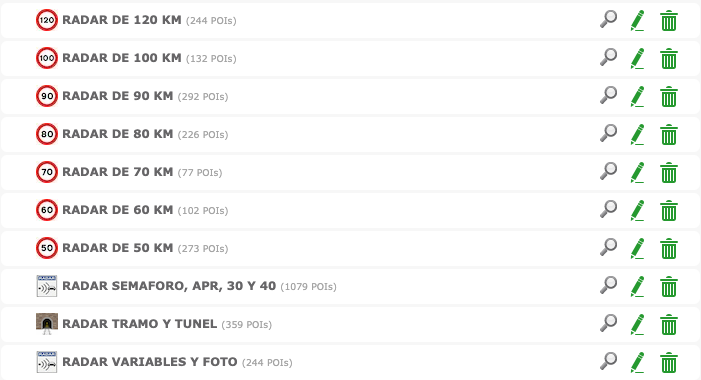Search POIs in RADAR DE 120 KM
This screenshot has width=701, height=380.
(608, 20)
